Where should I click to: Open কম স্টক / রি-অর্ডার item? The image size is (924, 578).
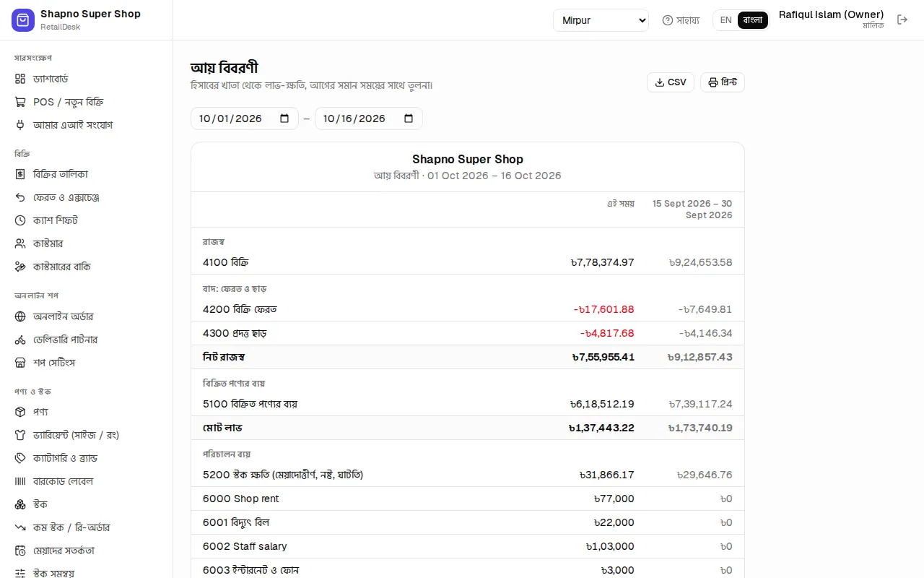(87, 527)
